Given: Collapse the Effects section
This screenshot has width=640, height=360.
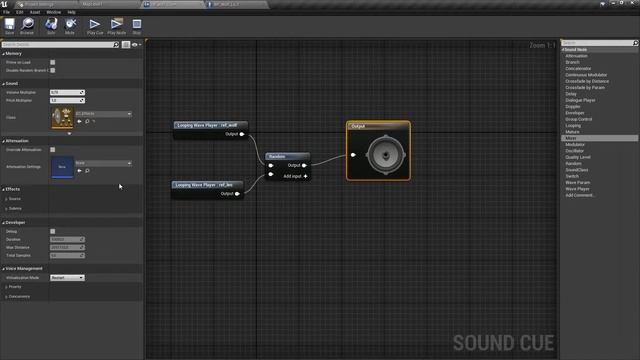Looking at the screenshot, I should [x=3, y=189].
